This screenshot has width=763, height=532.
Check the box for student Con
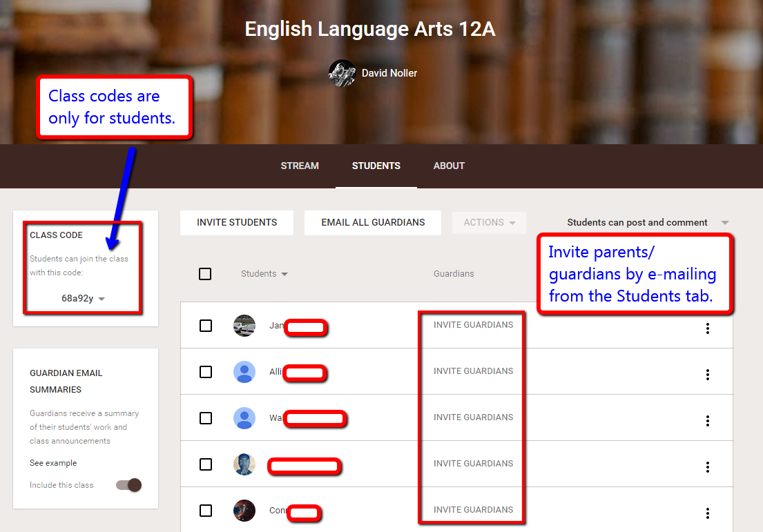click(206, 511)
